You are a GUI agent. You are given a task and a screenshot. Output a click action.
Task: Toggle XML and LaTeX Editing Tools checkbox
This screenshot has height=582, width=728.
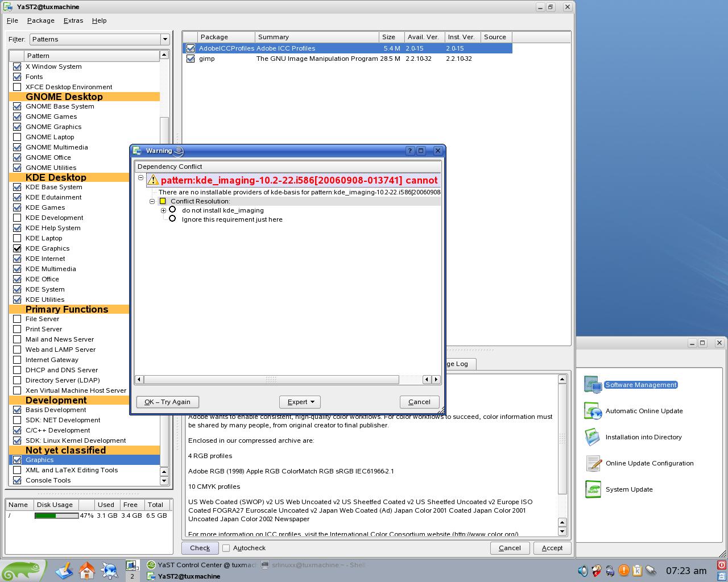17,470
